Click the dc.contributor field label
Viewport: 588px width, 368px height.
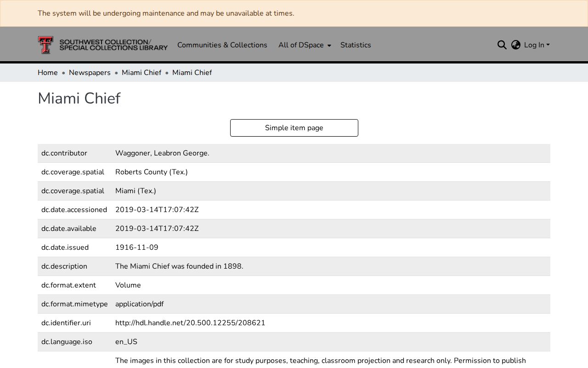[64, 153]
